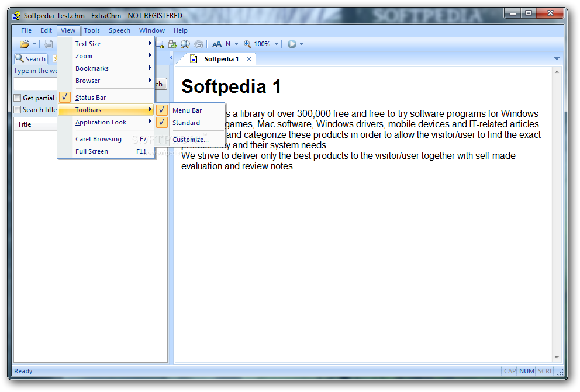Toggle the Standard toolbar option
The width and height of the screenshot is (580, 392).
point(190,123)
